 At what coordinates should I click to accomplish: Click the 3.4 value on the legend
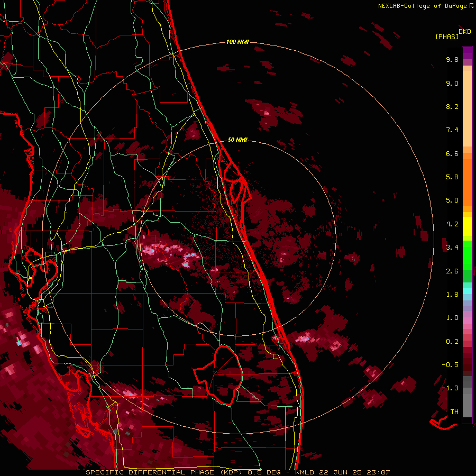pos(452,248)
